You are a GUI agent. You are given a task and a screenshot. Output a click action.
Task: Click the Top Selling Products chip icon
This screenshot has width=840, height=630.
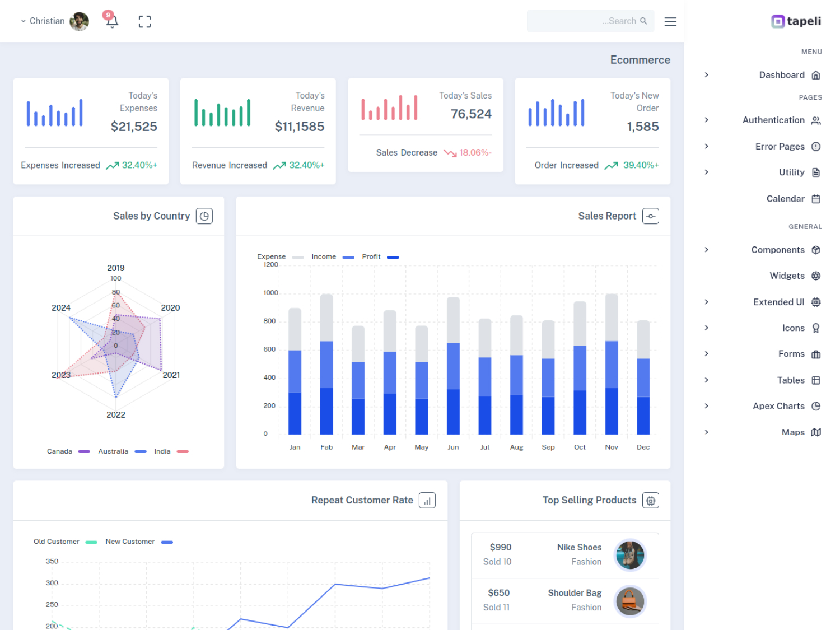(651, 501)
